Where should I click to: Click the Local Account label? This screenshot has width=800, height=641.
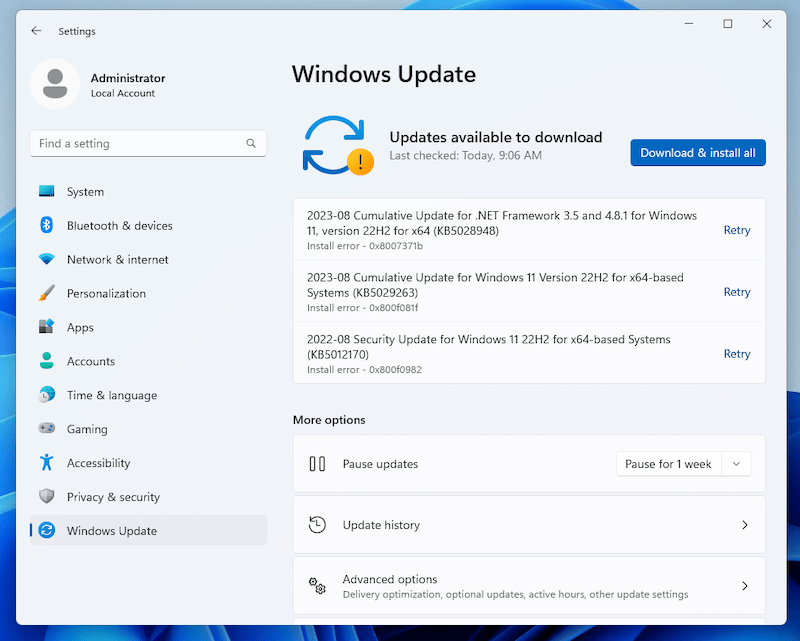pos(123,93)
